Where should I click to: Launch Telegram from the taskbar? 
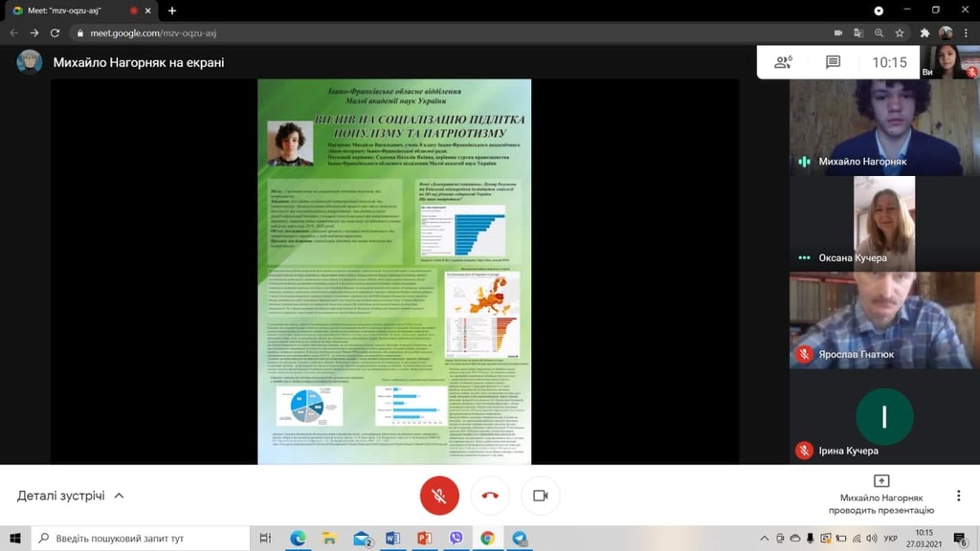(520, 539)
